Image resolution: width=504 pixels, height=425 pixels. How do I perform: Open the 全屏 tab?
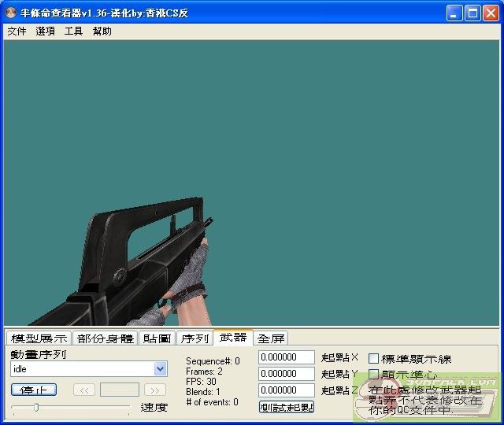[x=271, y=338]
